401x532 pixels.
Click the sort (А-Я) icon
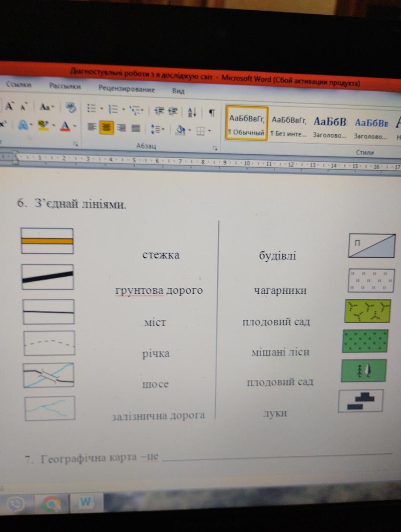pos(192,112)
